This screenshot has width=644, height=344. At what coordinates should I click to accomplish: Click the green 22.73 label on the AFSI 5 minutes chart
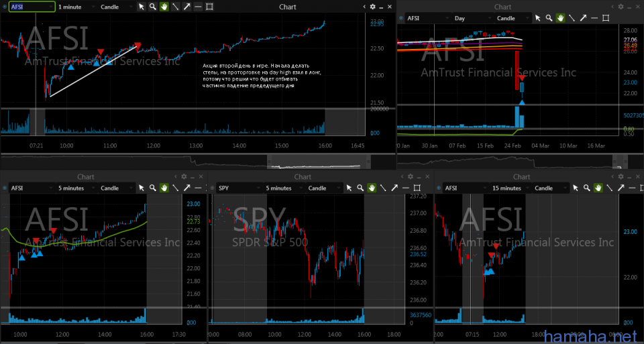click(x=193, y=221)
